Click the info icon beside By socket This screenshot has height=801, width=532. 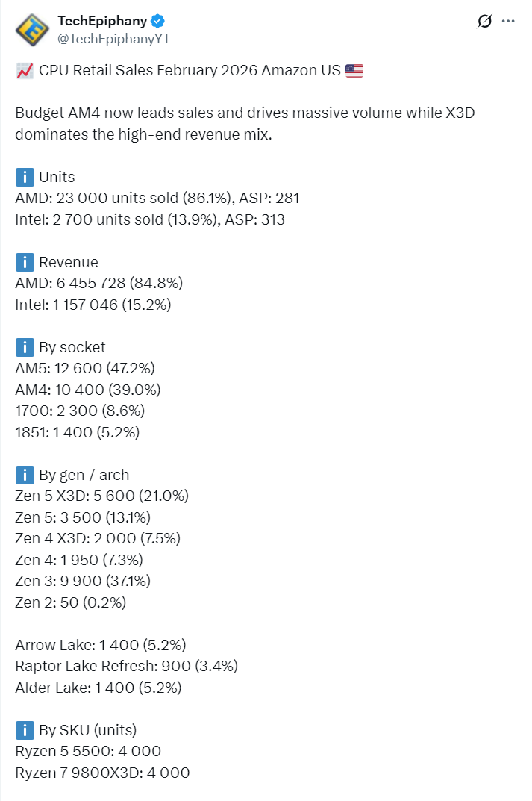(x=25, y=347)
